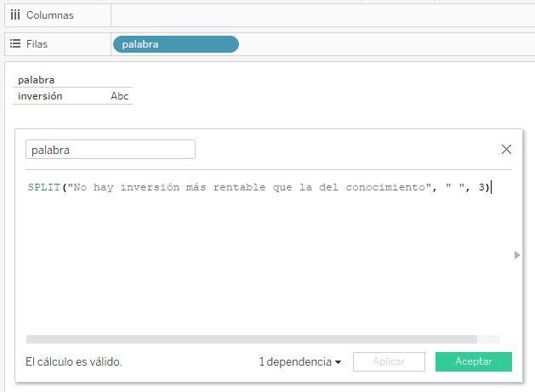Click the horizontal scrollbar in editor
Image resolution: width=535 pixels, height=392 pixels.
coord(252,339)
